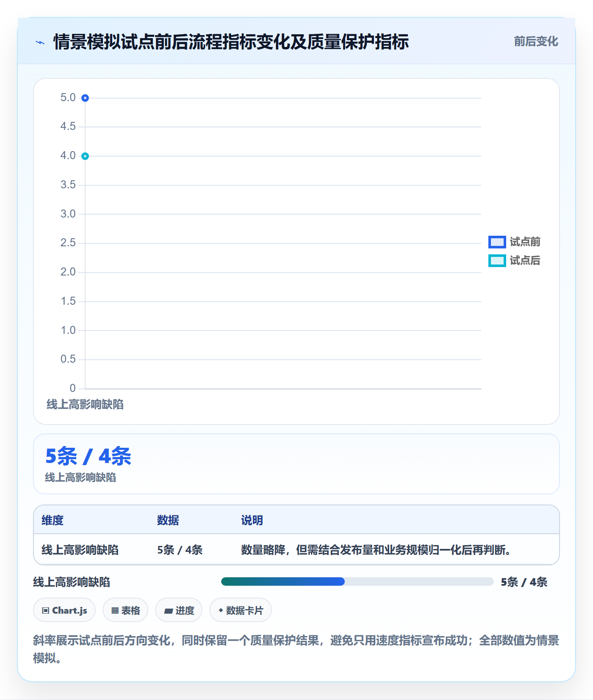Click the blue 试点前 legend swatch
Screen dimensions: 593x700
tap(497, 242)
